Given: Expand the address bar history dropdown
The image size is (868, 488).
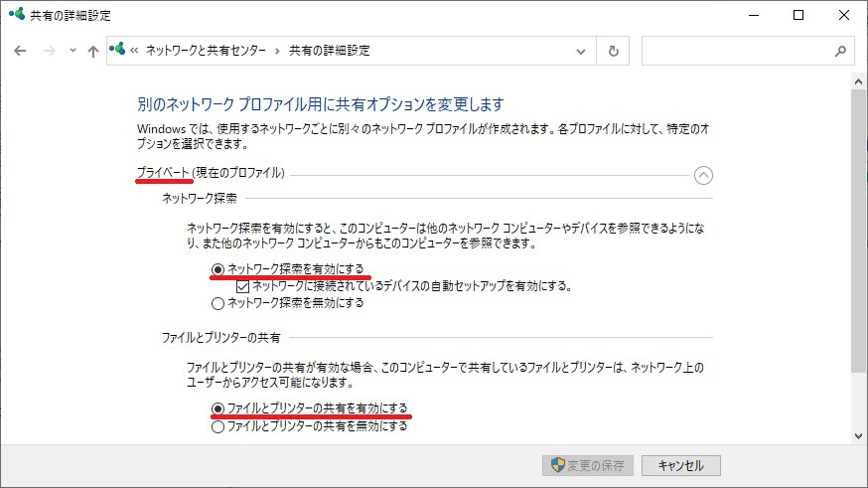Looking at the screenshot, I should point(582,51).
